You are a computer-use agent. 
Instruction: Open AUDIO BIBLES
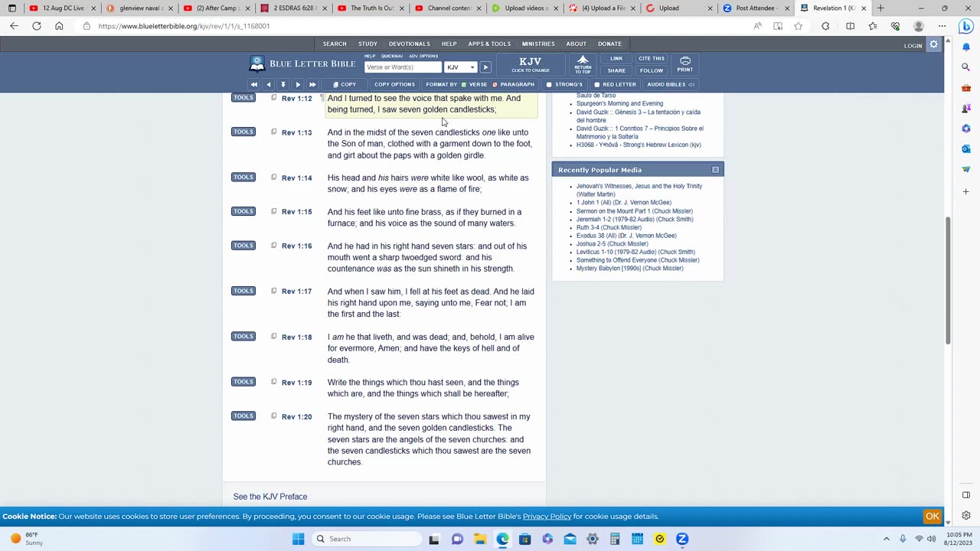point(670,84)
